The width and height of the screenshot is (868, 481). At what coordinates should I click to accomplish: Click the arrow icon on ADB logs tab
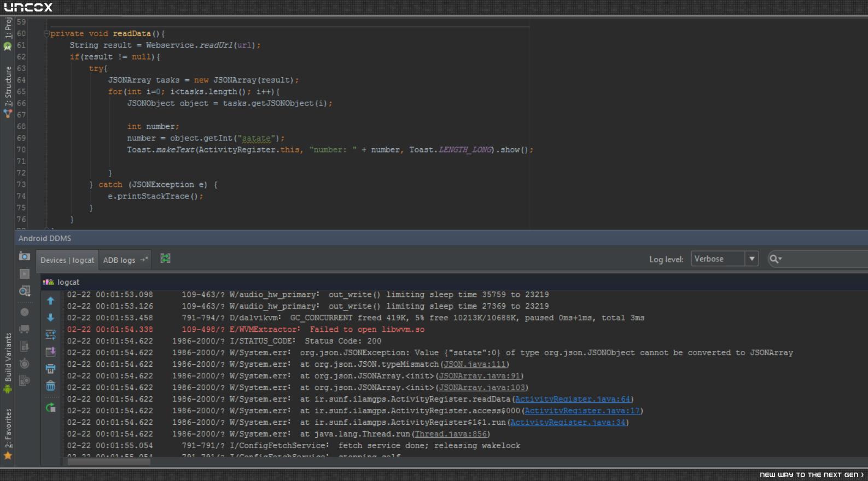(144, 260)
